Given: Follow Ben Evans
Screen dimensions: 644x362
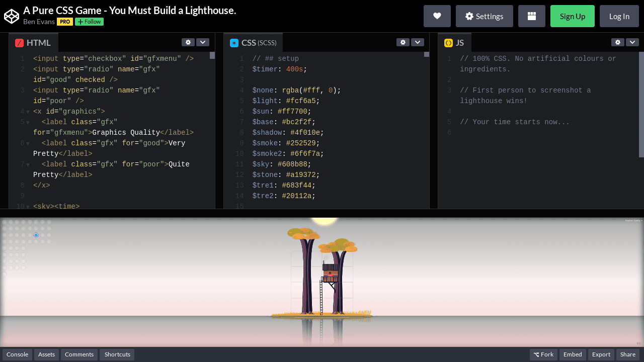Looking at the screenshot, I should pos(89,22).
